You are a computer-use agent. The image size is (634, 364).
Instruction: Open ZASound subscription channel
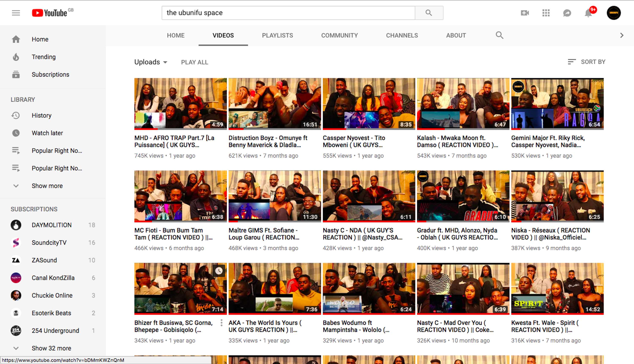(x=53, y=260)
